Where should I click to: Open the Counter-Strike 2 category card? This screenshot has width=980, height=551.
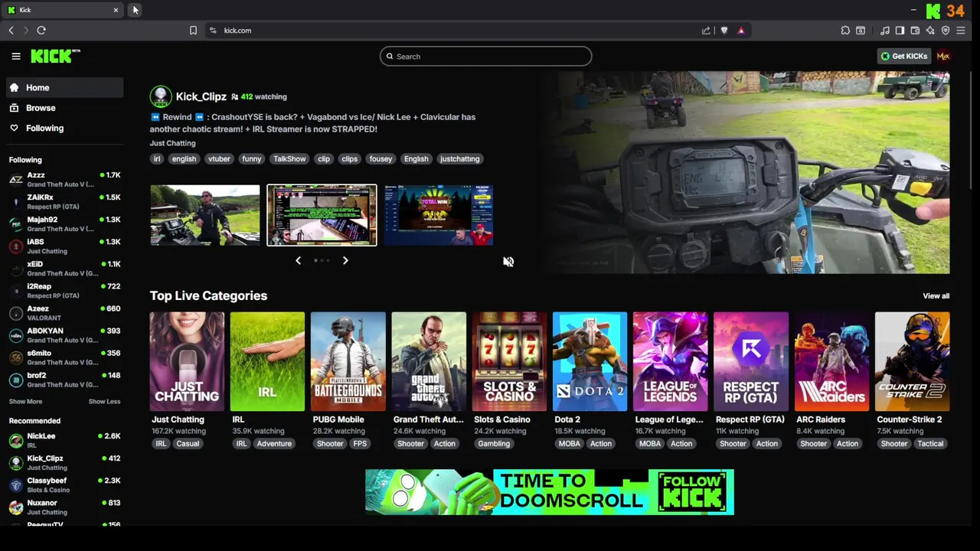[912, 361]
